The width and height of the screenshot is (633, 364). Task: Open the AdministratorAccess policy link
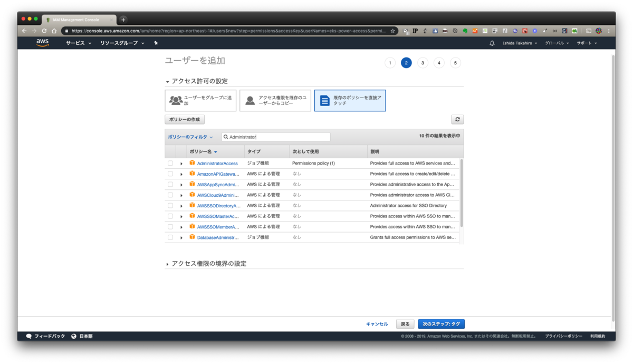click(217, 164)
